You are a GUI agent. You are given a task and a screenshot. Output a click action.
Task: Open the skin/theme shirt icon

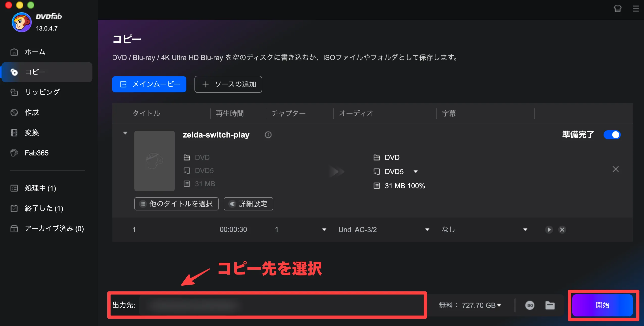617,9
